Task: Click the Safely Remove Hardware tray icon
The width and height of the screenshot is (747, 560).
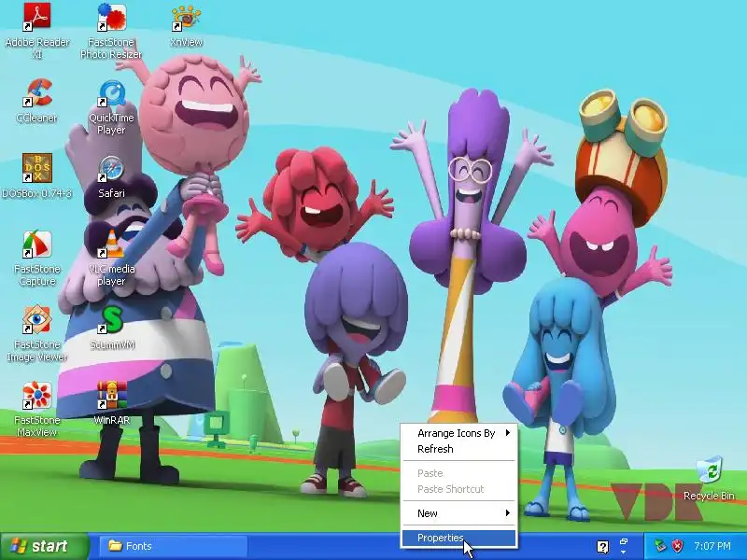Action: [660, 546]
